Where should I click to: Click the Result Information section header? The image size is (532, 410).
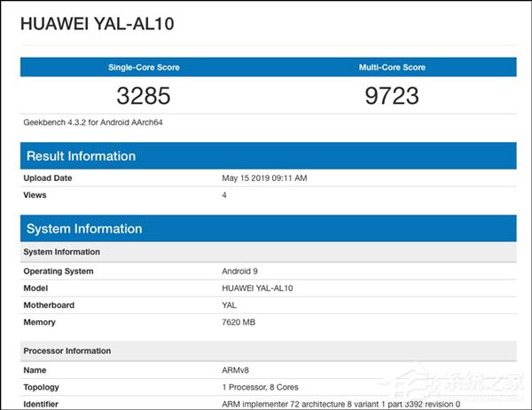click(x=269, y=155)
